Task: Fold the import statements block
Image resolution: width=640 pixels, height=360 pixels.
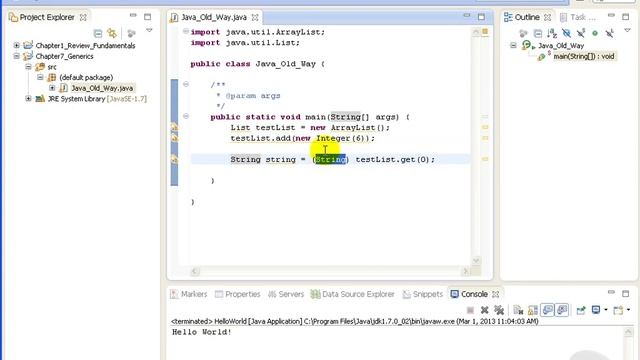Action: (186, 31)
